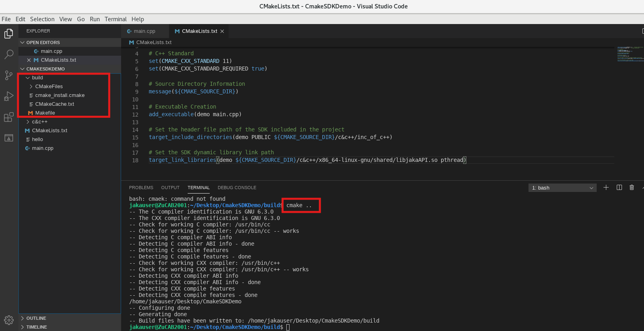Open the Extensions view icon

point(9,117)
